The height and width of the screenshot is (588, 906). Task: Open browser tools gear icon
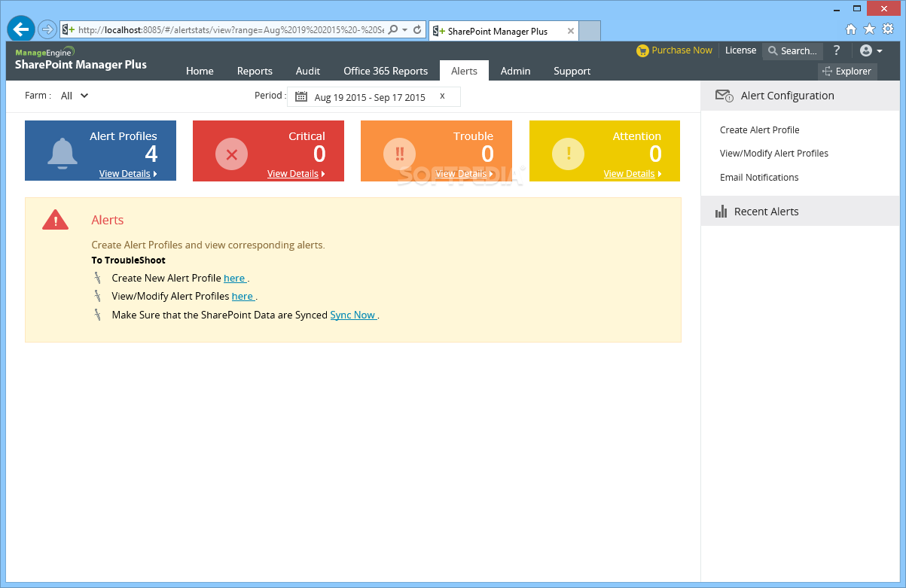(x=888, y=29)
